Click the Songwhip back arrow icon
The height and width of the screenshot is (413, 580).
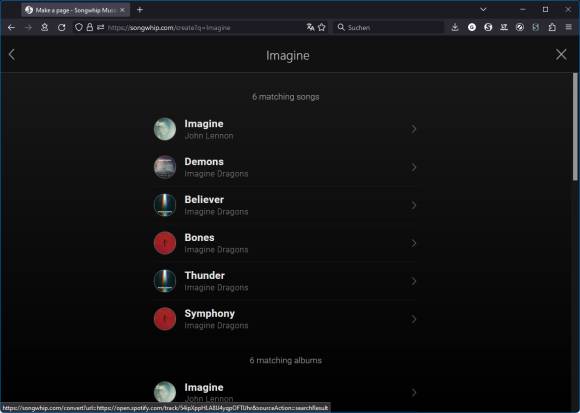pyautogui.click(x=12, y=55)
